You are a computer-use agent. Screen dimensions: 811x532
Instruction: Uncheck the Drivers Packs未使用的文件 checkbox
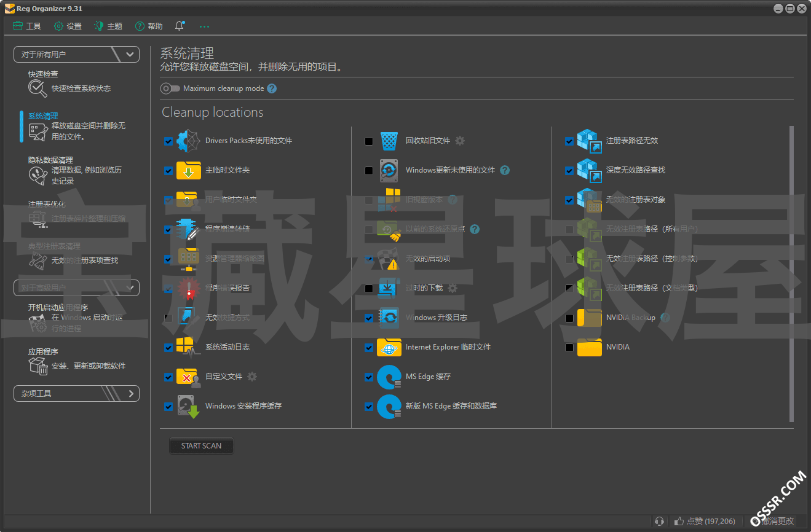(x=168, y=141)
